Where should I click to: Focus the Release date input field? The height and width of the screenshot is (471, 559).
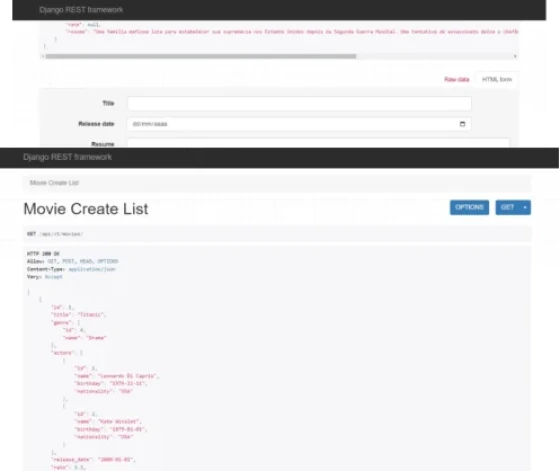point(299,124)
